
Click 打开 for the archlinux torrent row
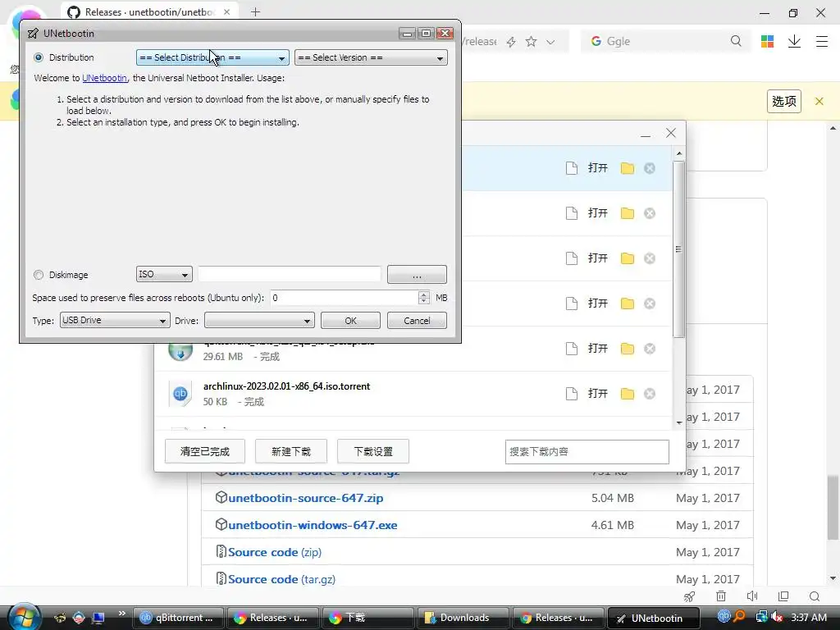pyautogui.click(x=598, y=394)
